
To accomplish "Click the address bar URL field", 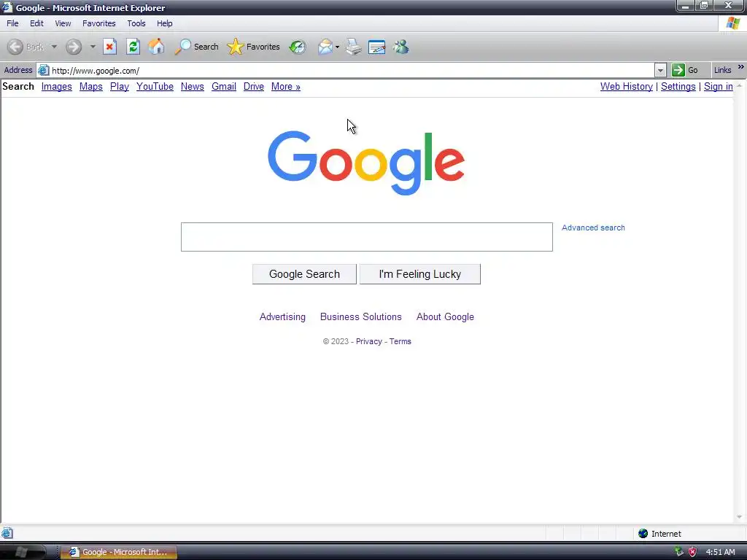I will point(352,71).
